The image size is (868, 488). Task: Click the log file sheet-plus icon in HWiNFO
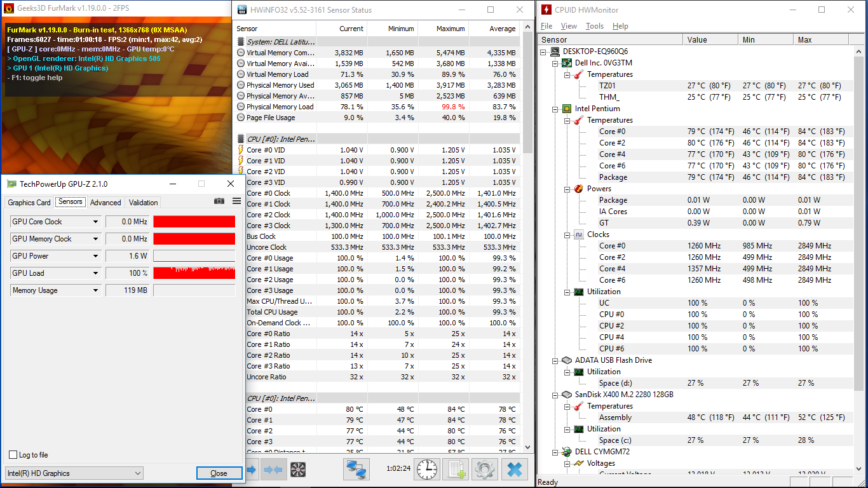[456, 470]
